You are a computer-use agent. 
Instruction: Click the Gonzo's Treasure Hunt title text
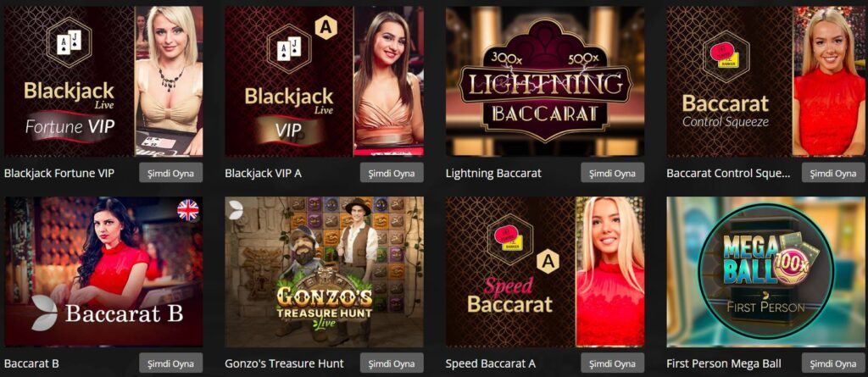coord(284,363)
